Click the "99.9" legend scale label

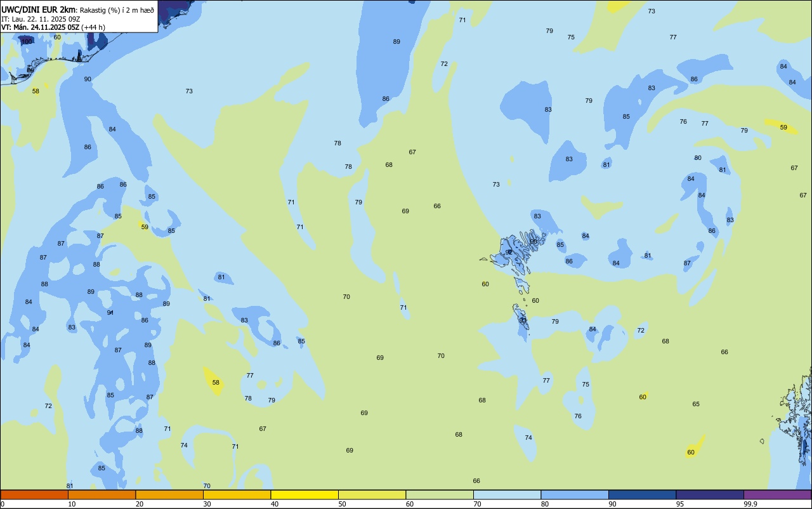(750, 504)
